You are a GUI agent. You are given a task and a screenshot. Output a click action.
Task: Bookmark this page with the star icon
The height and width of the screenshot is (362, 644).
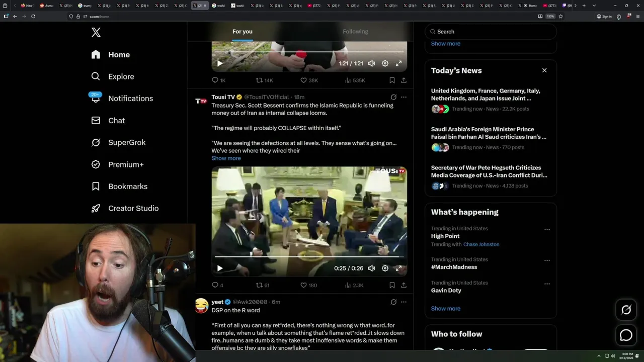click(560, 17)
